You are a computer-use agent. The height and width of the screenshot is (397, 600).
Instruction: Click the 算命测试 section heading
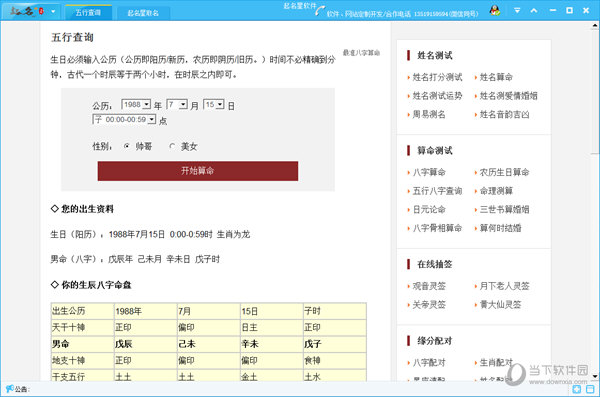[x=435, y=150]
